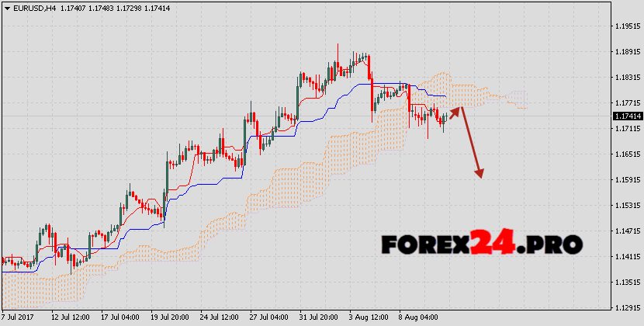Viewport: 644px width, 326px height.
Task: Click the red downward forecast arrow head
Action: (480, 172)
